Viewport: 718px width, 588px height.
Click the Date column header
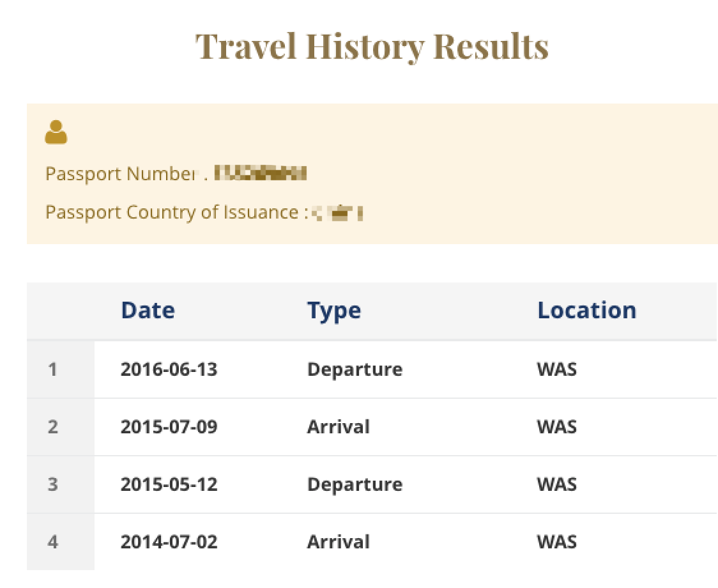click(x=148, y=311)
